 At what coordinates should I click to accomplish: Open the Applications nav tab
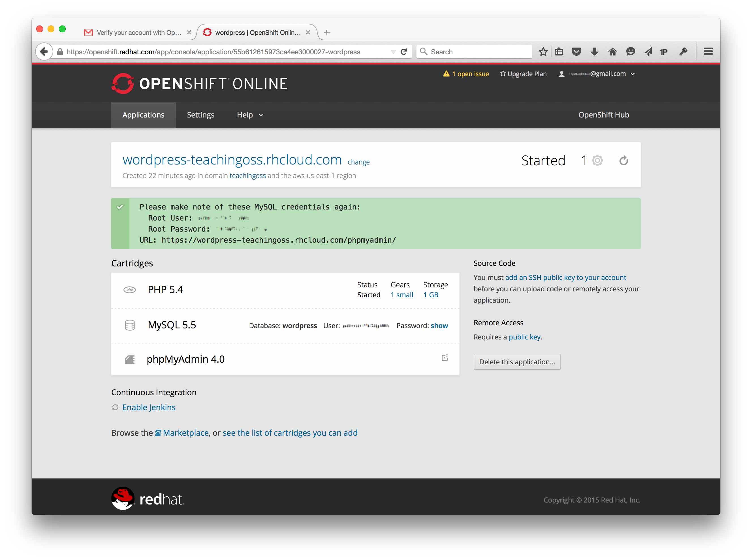144,115
